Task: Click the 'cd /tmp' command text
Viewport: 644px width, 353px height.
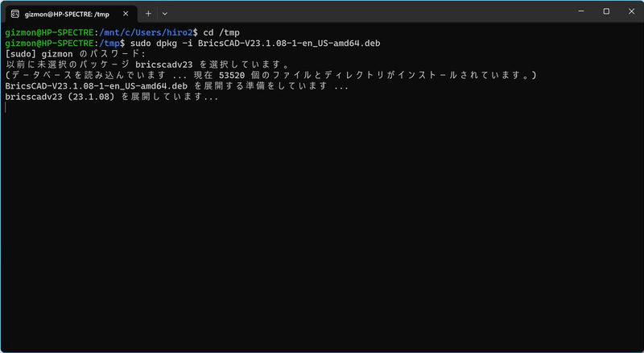Action: coord(221,32)
